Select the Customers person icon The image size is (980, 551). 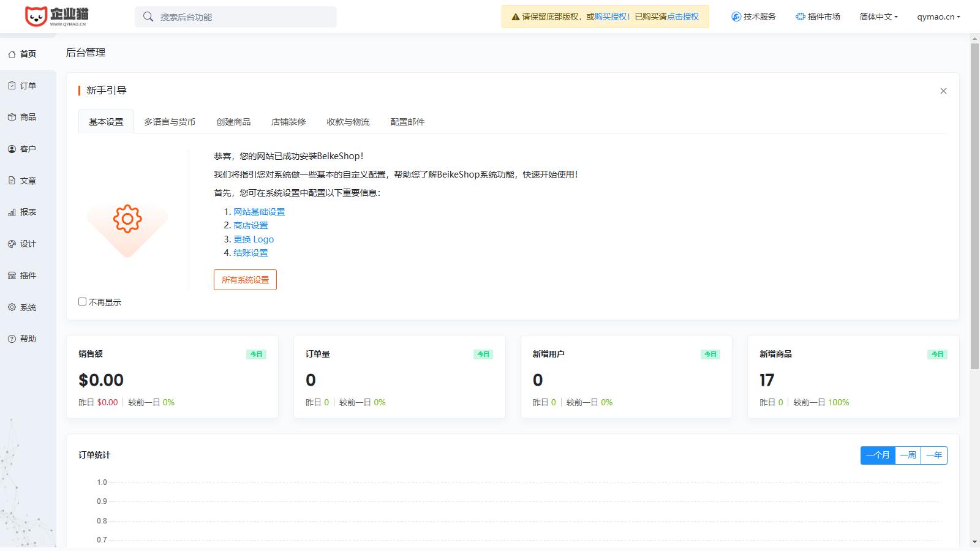[12, 149]
